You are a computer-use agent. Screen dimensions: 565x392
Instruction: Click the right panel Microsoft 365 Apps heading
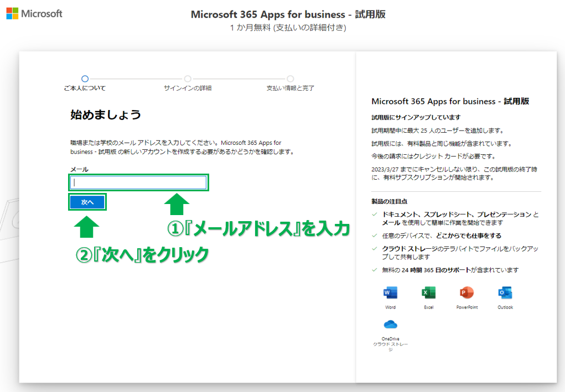(450, 102)
